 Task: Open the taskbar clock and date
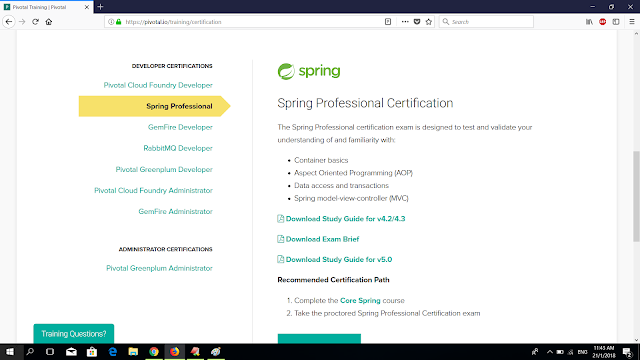click(x=604, y=352)
